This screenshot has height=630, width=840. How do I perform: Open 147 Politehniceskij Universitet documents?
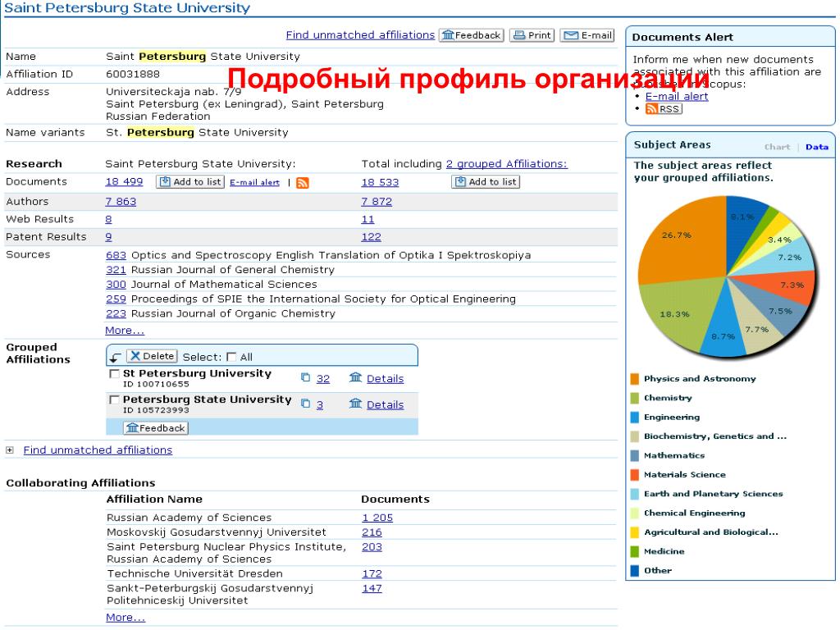point(372,587)
